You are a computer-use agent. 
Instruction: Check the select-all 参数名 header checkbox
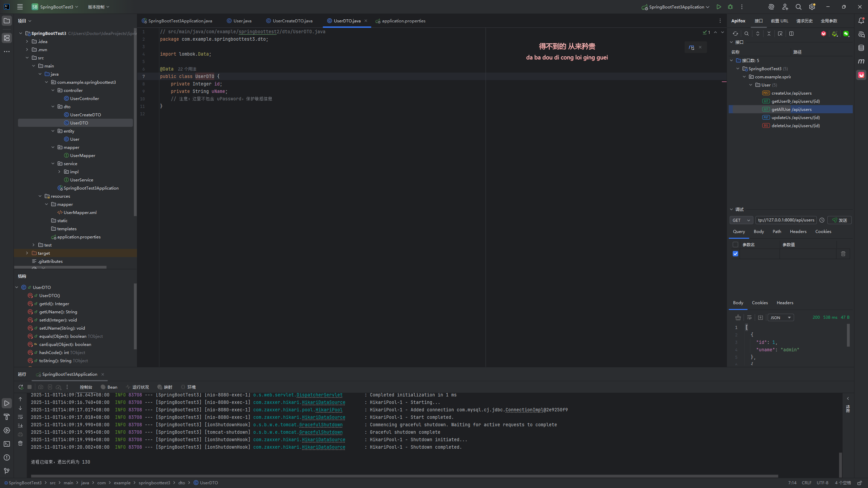tap(735, 245)
